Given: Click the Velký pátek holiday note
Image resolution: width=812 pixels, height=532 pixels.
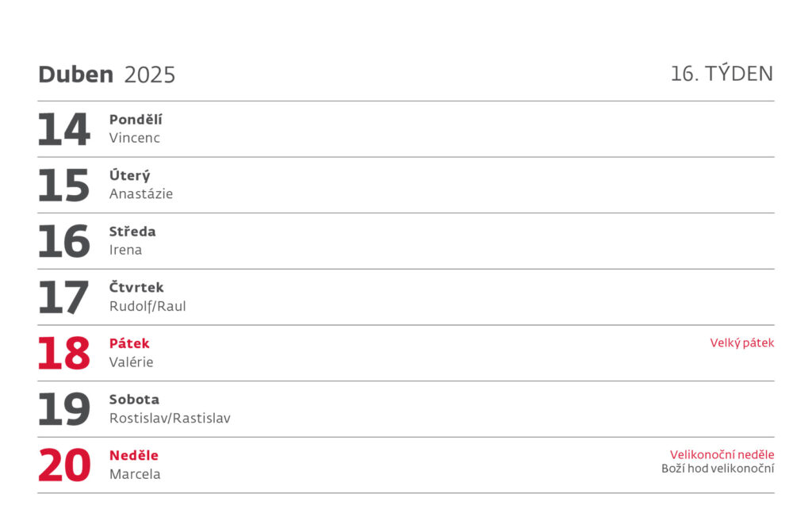Looking at the screenshot, I should (x=741, y=343).
